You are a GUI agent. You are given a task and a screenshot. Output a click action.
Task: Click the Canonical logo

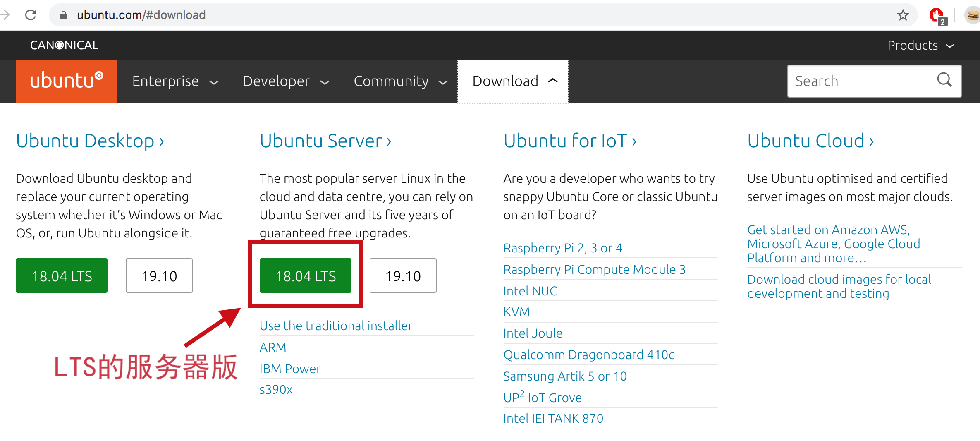tap(64, 45)
